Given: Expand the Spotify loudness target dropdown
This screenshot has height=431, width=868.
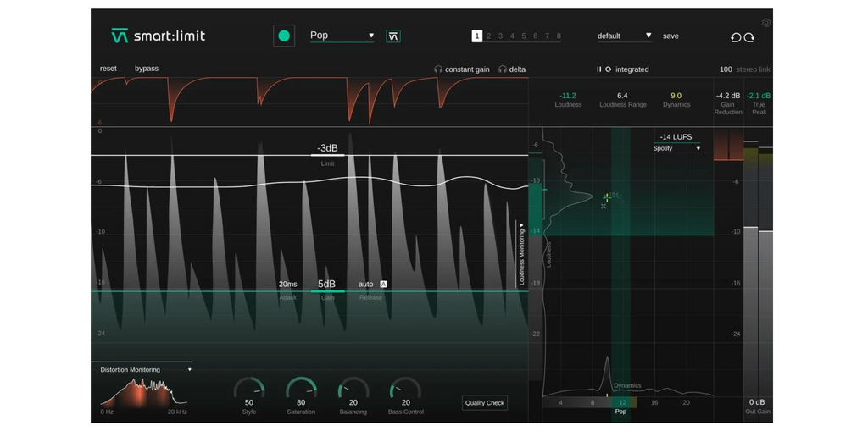Looking at the screenshot, I should 676,148.
